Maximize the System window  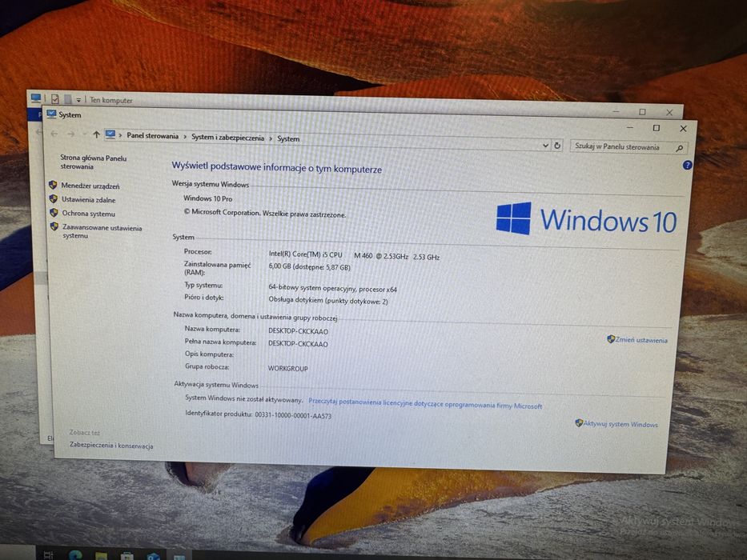click(x=656, y=128)
